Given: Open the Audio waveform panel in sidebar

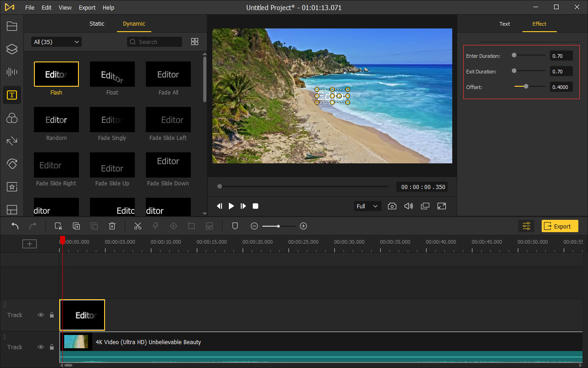Looking at the screenshot, I should [x=12, y=72].
